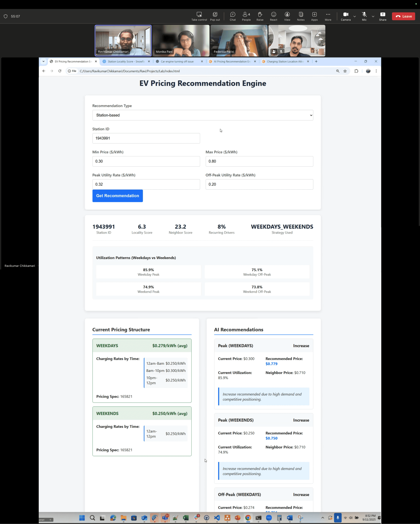Toggle the Camera on or off
Screen dimensions: 420x524
(345, 16)
